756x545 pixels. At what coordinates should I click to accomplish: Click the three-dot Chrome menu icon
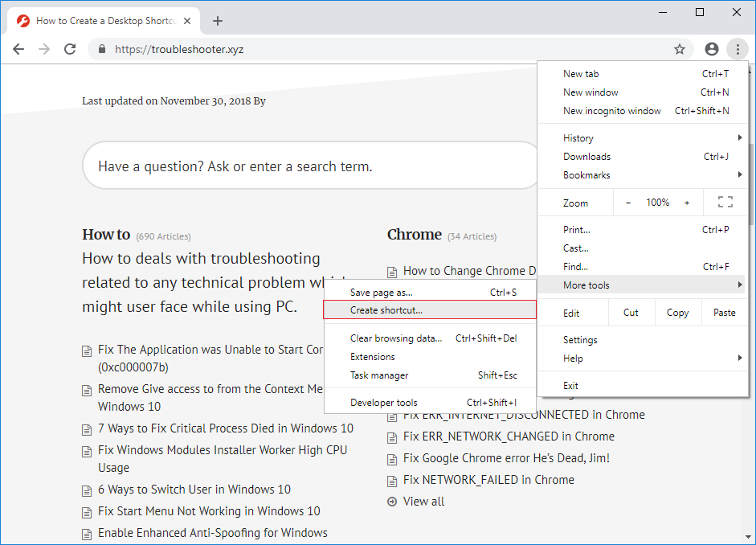pyautogui.click(x=738, y=49)
